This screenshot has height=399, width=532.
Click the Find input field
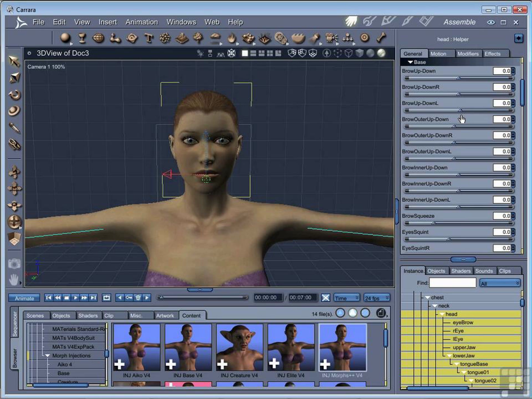[x=452, y=283]
